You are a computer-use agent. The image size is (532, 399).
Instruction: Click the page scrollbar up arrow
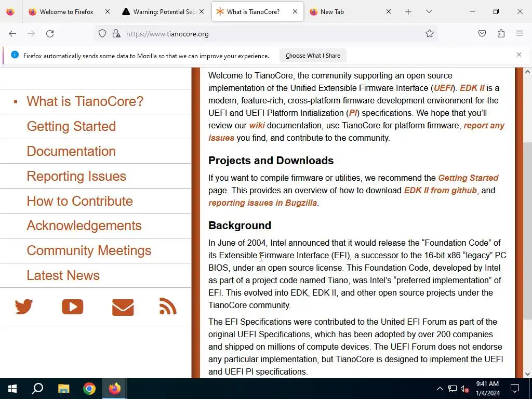[x=528, y=72]
